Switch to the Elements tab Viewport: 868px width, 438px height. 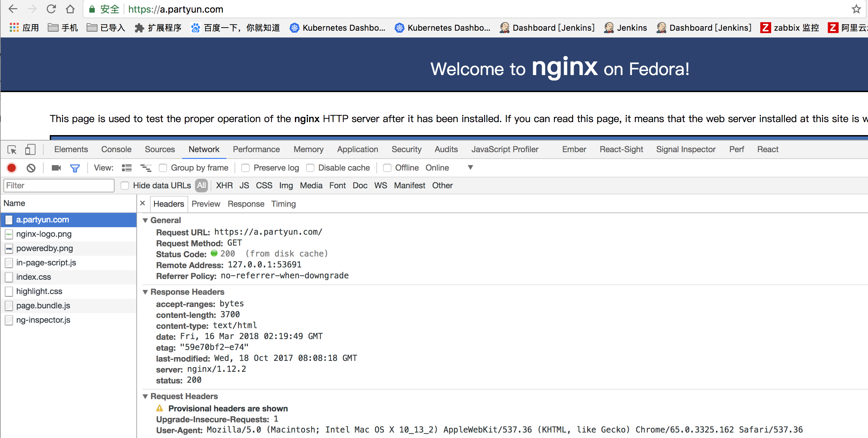[x=71, y=149]
